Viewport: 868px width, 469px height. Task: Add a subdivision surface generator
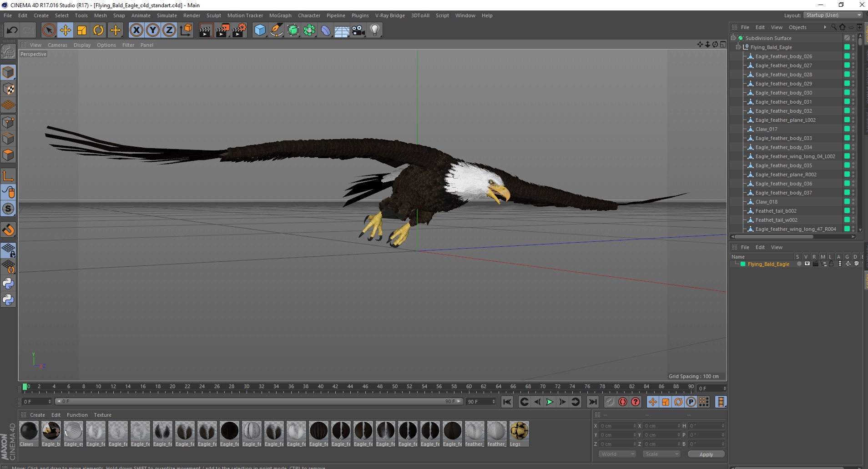tap(293, 30)
